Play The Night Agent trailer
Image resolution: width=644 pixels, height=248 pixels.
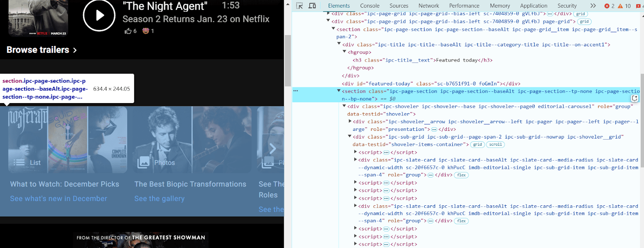point(99,15)
